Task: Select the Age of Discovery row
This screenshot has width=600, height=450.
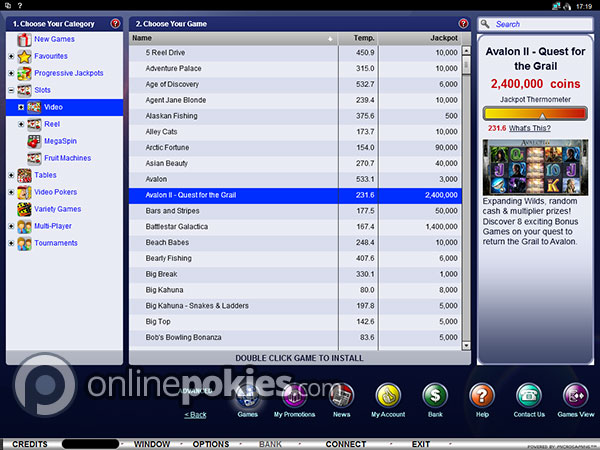Action: 295,85
